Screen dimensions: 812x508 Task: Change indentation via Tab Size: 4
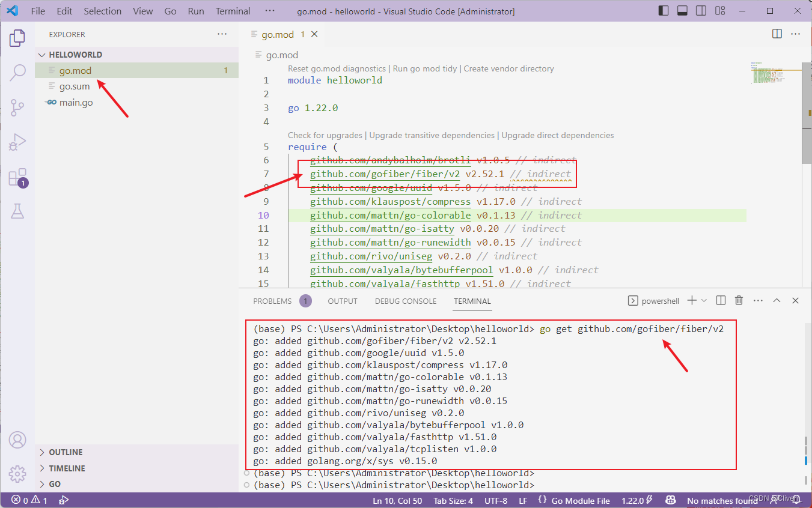(453, 500)
